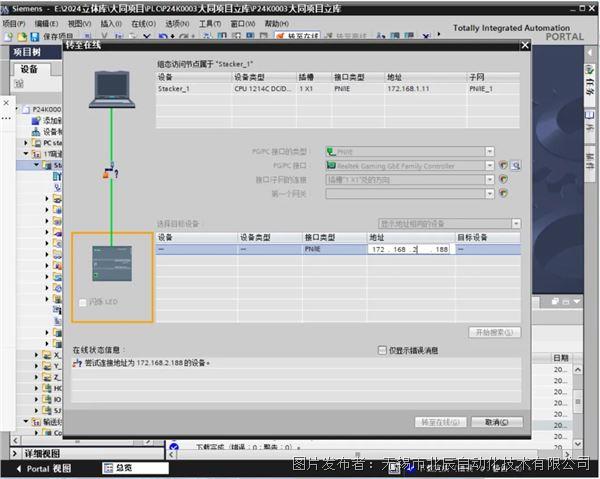Select the PLC device image in orange frame
The width and height of the screenshot is (600, 479).
point(112,264)
